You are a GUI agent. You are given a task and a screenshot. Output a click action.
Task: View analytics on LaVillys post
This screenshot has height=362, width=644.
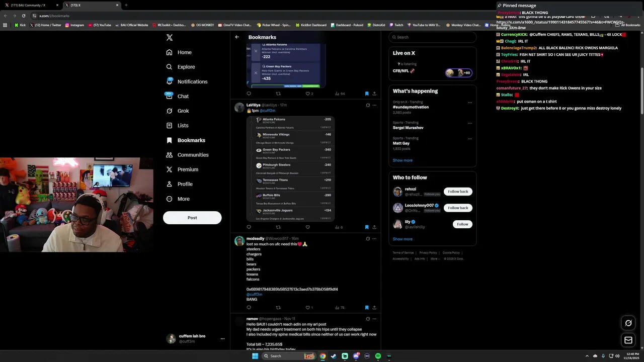tap(339, 227)
